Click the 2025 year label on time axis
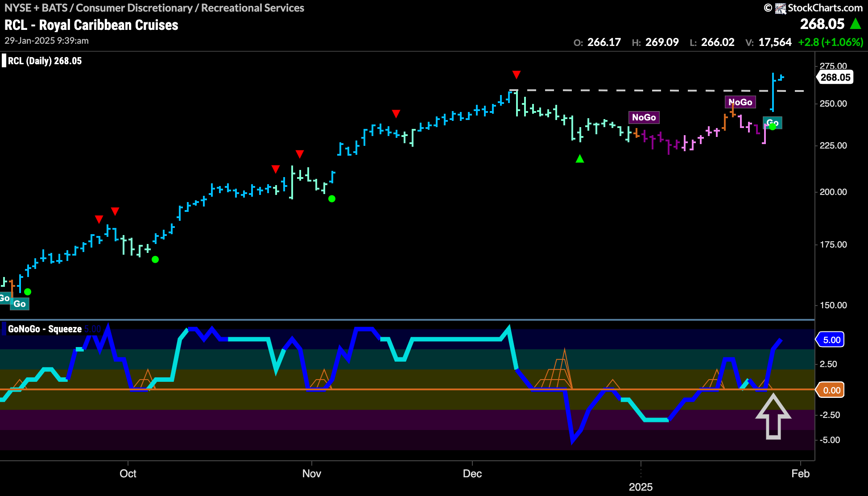 (641, 487)
